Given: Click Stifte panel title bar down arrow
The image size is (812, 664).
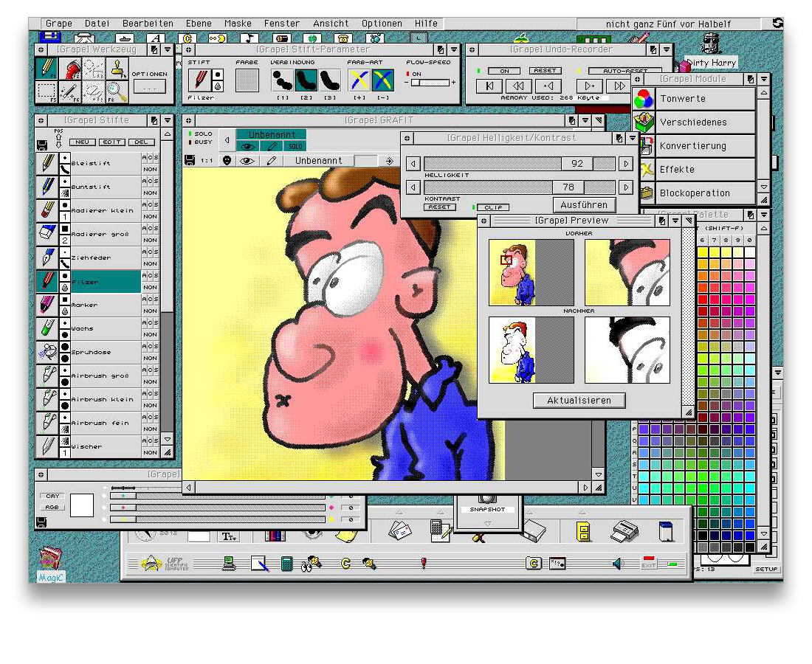Looking at the screenshot, I should pos(168,120).
